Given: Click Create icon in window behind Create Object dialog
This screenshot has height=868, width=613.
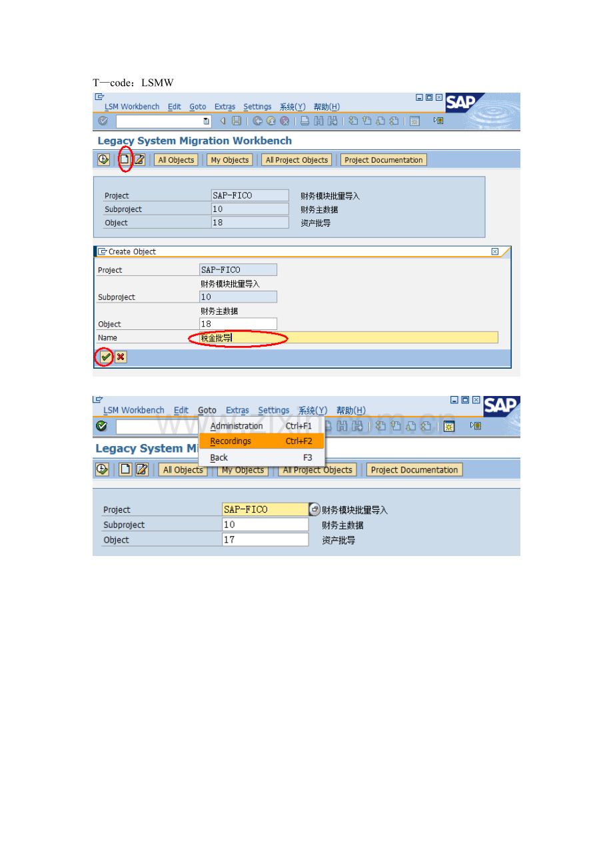Looking at the screenshot, I should point(124,159).
